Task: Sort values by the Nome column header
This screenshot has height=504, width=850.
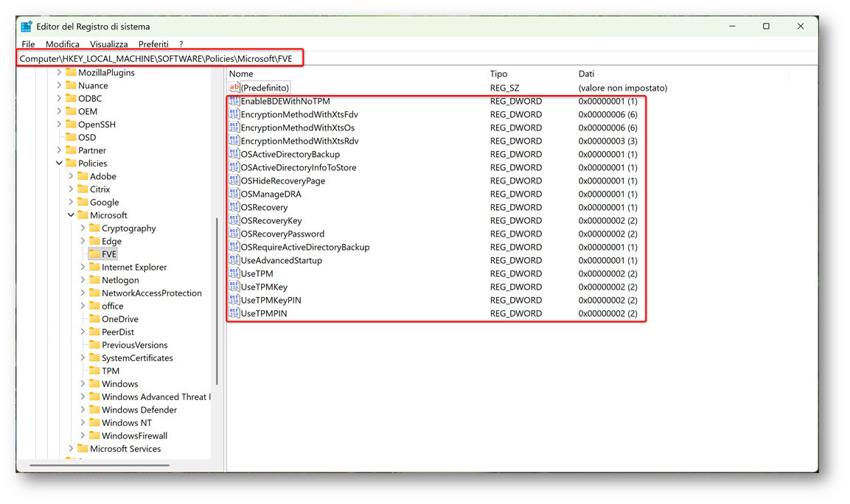Action: point(241,74)
